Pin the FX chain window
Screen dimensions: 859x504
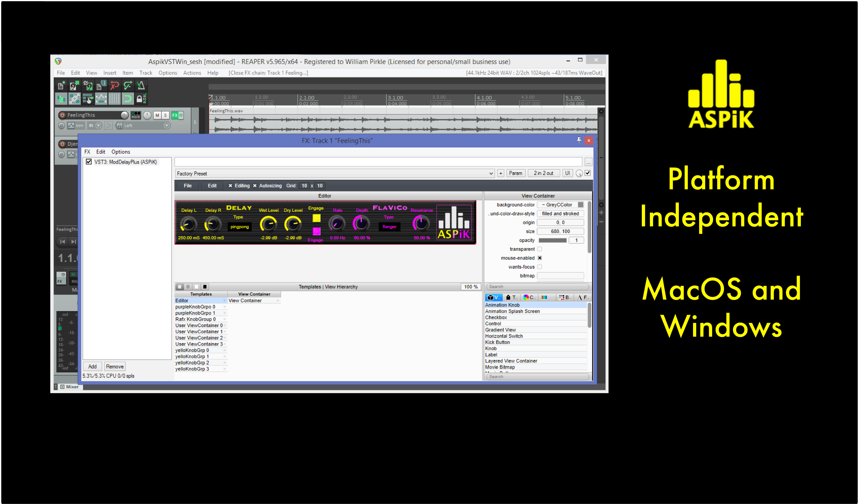pyautogui.click(x=579, y=140)
